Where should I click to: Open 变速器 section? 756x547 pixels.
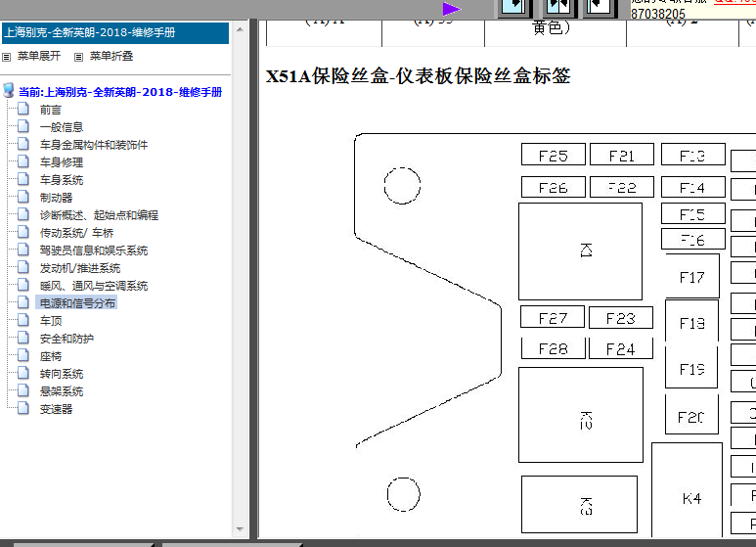[57, 409]
